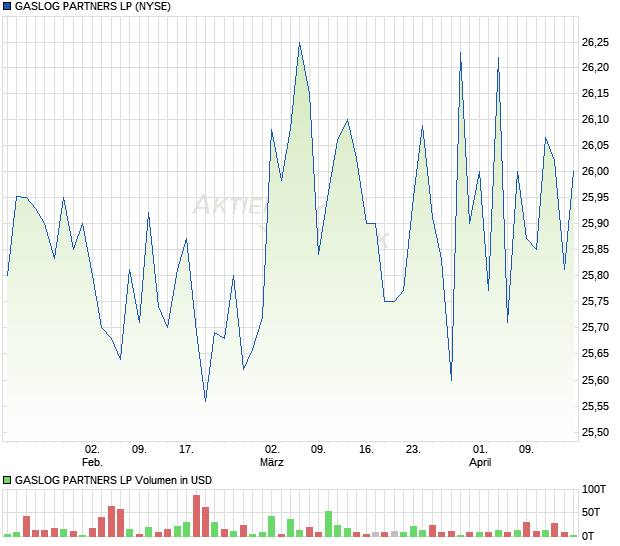Click the 26,10 price axis label
The image size is (620, 546).
595,119
